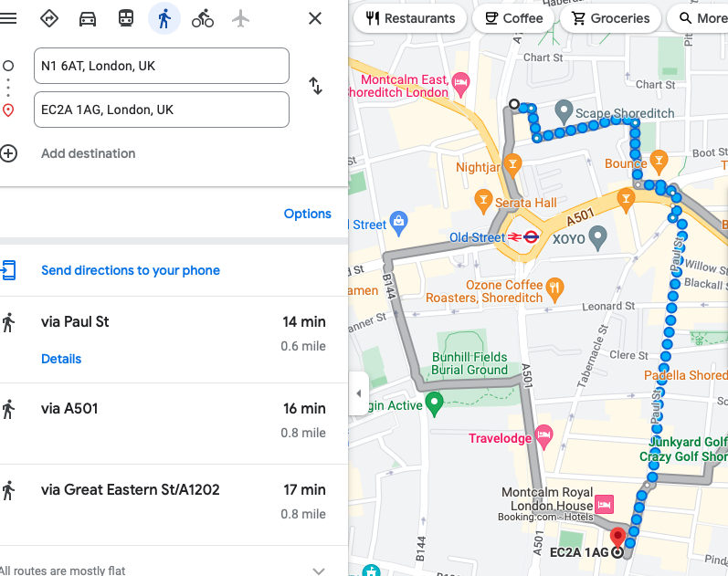Select the driving travel mode
The height and width of the screenshot is (576, 728).
[x=88, y=19]
